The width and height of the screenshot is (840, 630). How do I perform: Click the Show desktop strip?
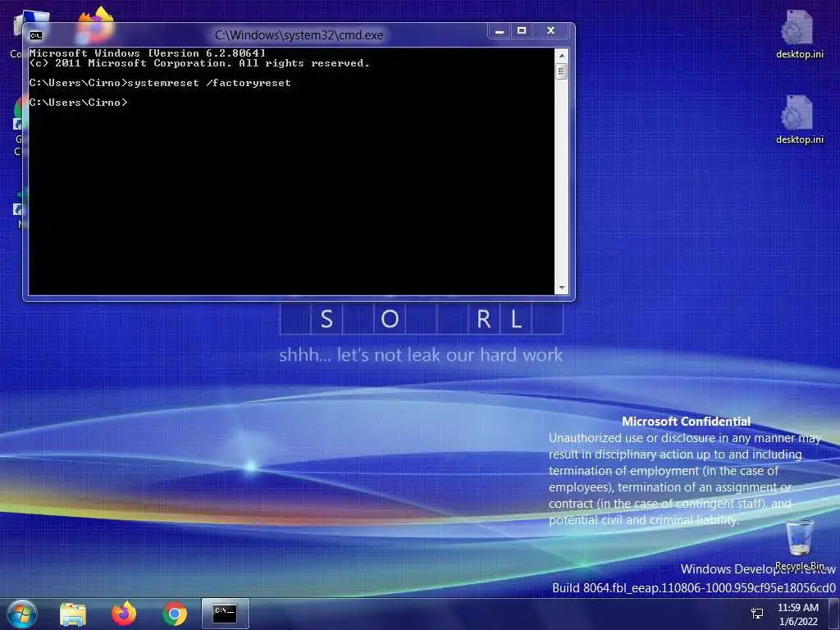tap(834, 614)
